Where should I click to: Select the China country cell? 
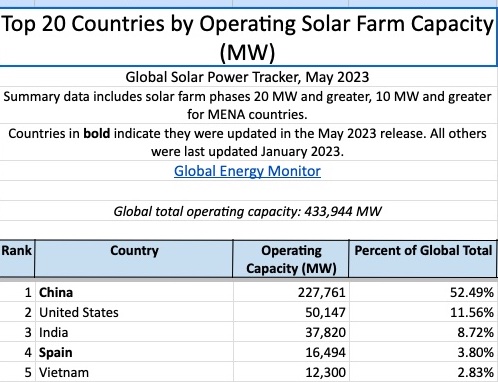click(x=134, y=292)
